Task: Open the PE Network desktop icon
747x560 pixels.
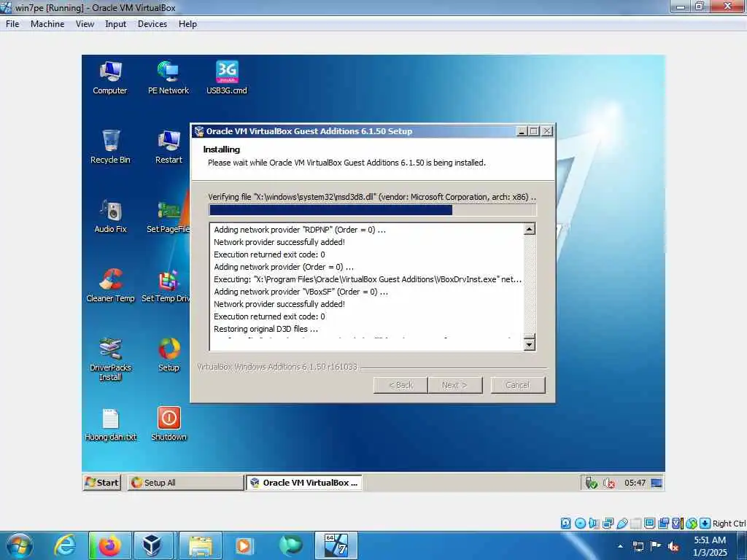Action: 169,77
